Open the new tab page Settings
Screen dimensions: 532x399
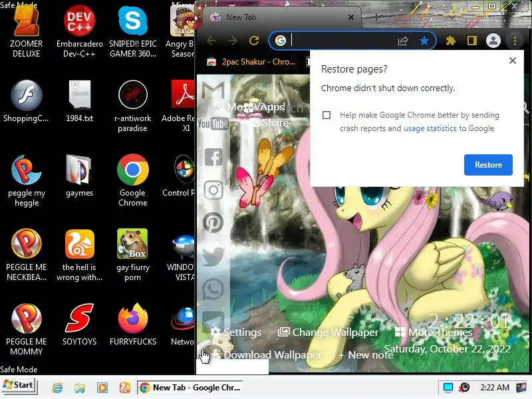tap(236, 332)
